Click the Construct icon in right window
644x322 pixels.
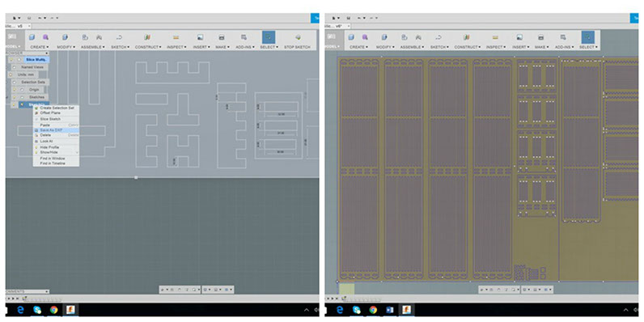pos(467,37)
